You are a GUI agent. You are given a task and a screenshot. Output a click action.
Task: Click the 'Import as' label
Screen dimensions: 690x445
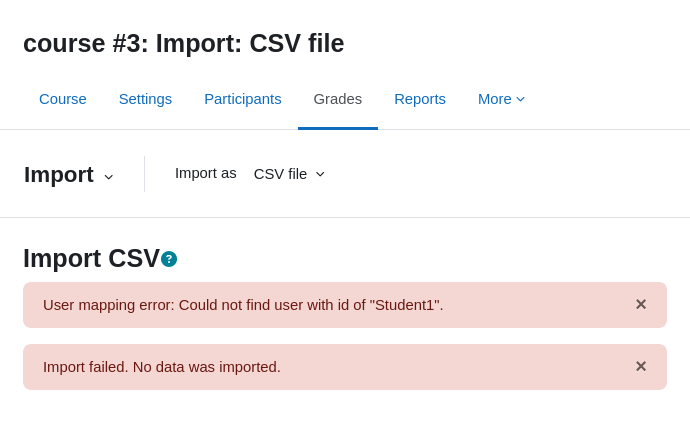(206, 173)
